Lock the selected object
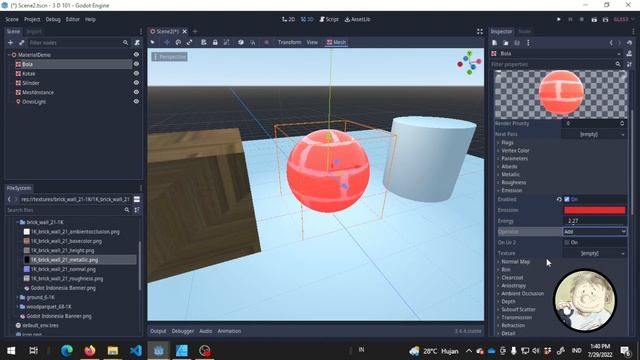This screenshot has height=360, width=640. click(x=215, y=42)
